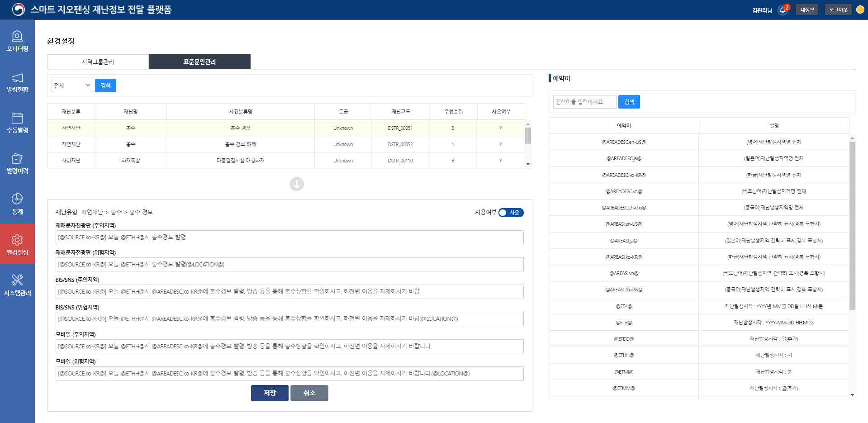Click the disaster table scrollbar thumb

coord(528,135)
